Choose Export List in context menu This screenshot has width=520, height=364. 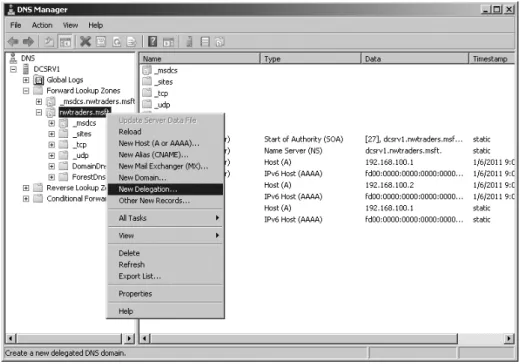[x=165, y=276]
